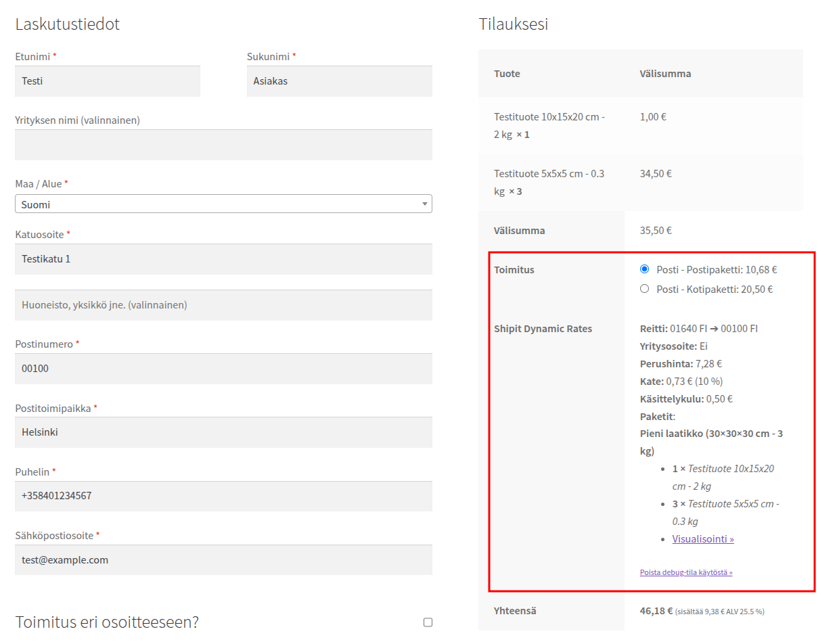Select Posti - Postipaketti shipping option
Viewport: 837px width, 644px height.
[644, 269]
